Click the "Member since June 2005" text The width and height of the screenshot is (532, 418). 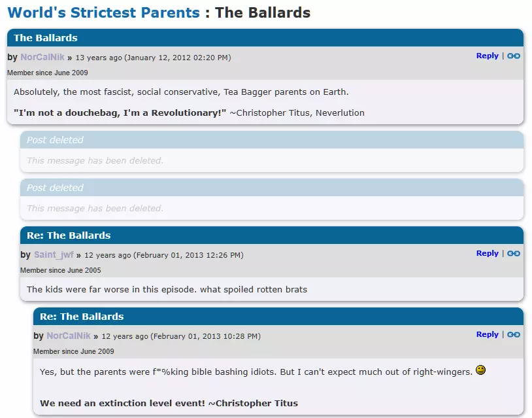[x=61, y=270]
